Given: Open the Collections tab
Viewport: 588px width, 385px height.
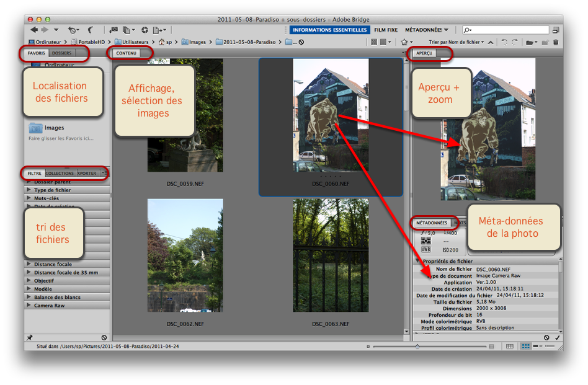Looking at the screenshot, I should click(x=60, y=173).
